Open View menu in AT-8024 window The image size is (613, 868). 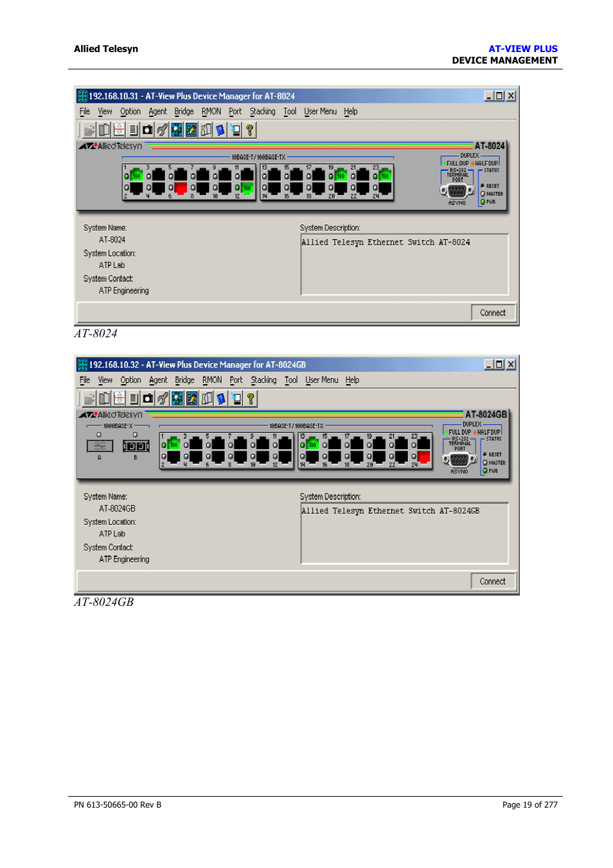coord(105,112)
